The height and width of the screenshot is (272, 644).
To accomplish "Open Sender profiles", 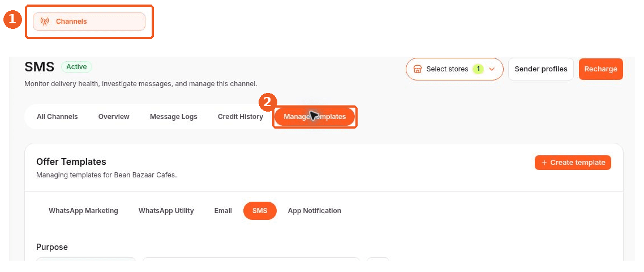I will pyautogui.click(x=541, y=69).
